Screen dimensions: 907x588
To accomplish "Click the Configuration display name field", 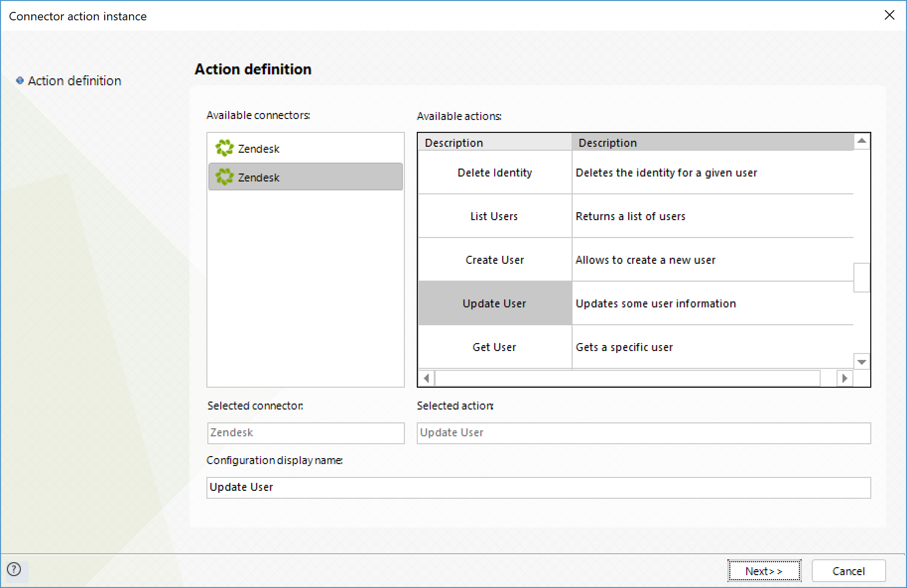I will [x=538, y=487].
